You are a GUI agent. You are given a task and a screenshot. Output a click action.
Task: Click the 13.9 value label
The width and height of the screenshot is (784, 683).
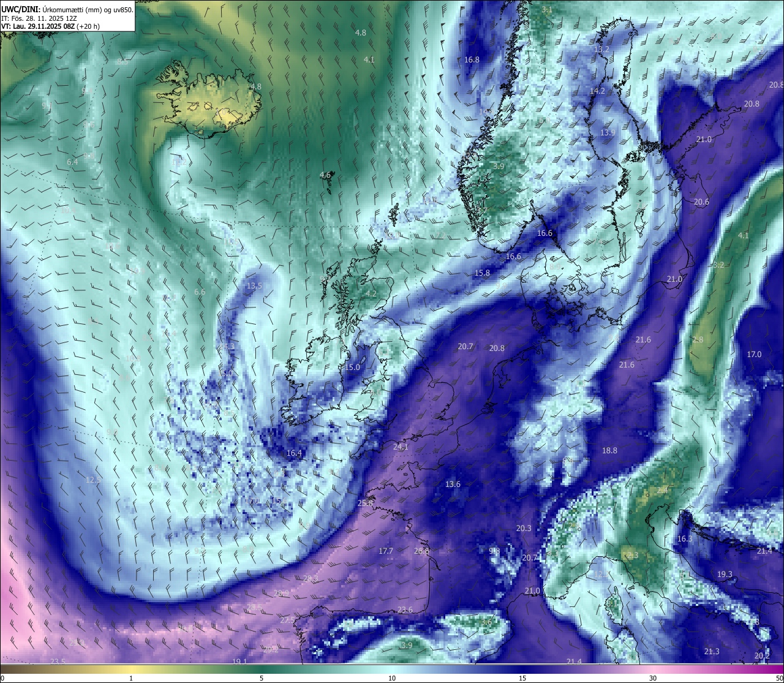click(x=608, y=133)
